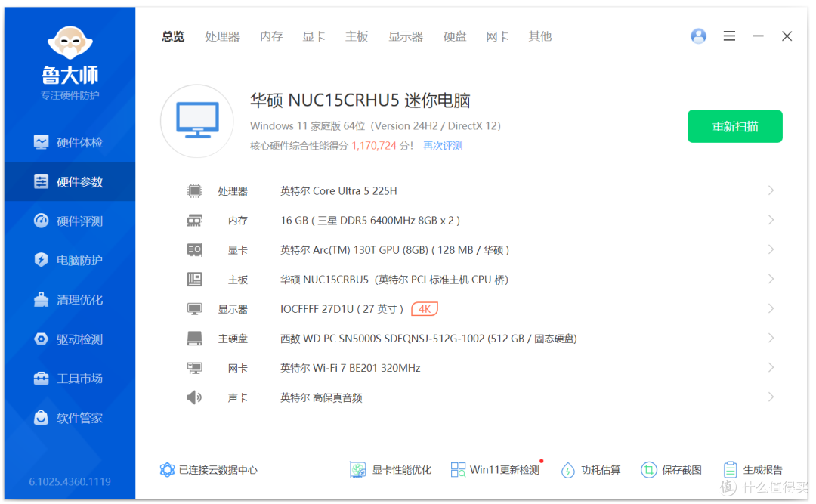Switch to top 显示器 tab
Image resolution: width=816 pixels, height=504 pixels.
click(x=406, y=36)
